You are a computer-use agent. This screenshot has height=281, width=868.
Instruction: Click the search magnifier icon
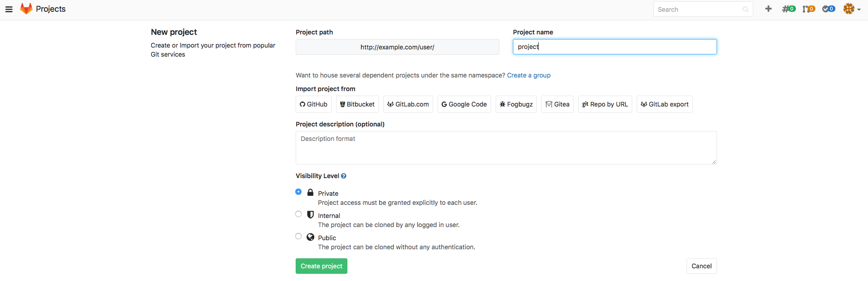pyautogui.click(x=746, y=10)
